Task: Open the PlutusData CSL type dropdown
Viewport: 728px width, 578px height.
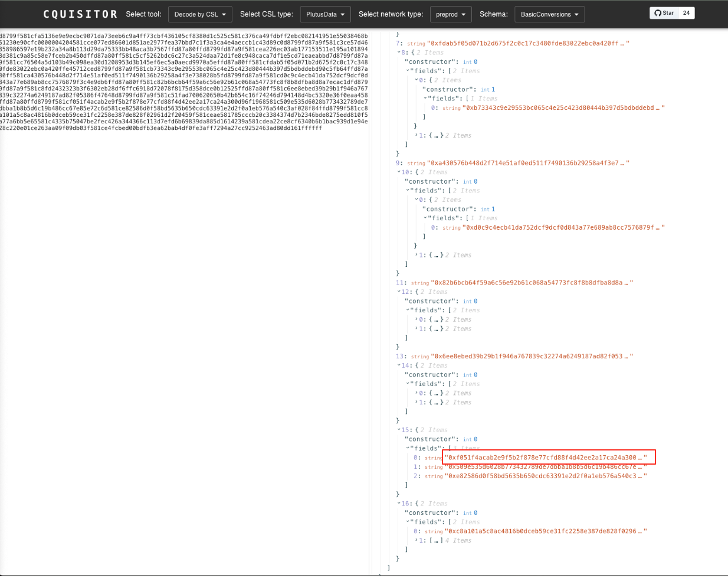Action: tap(325, 14)
